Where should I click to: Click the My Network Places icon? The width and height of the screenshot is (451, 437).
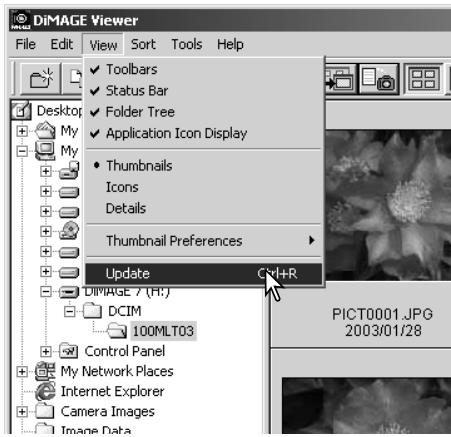click(45, 371)
